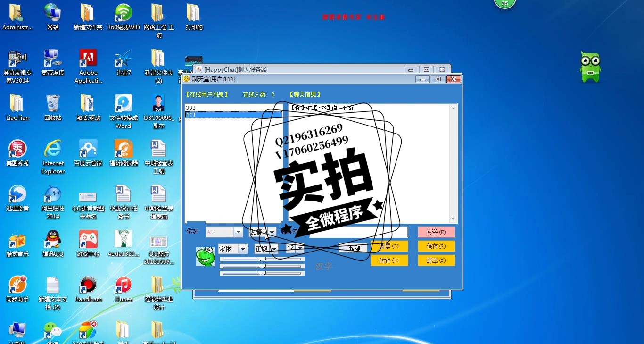
Task: Open the 激活.驱动 folder icon
Action: (x=88, y=108)
